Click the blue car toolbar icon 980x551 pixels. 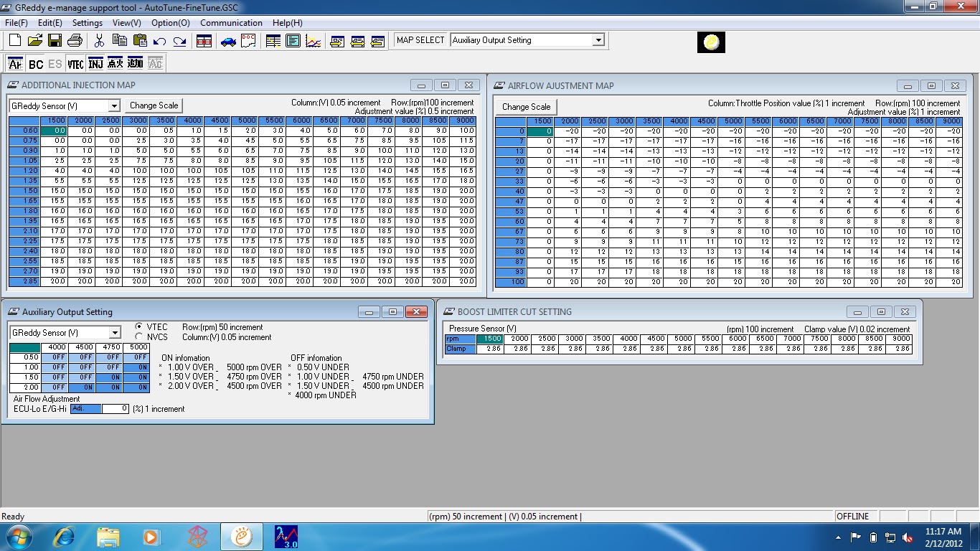pos(228,41)
